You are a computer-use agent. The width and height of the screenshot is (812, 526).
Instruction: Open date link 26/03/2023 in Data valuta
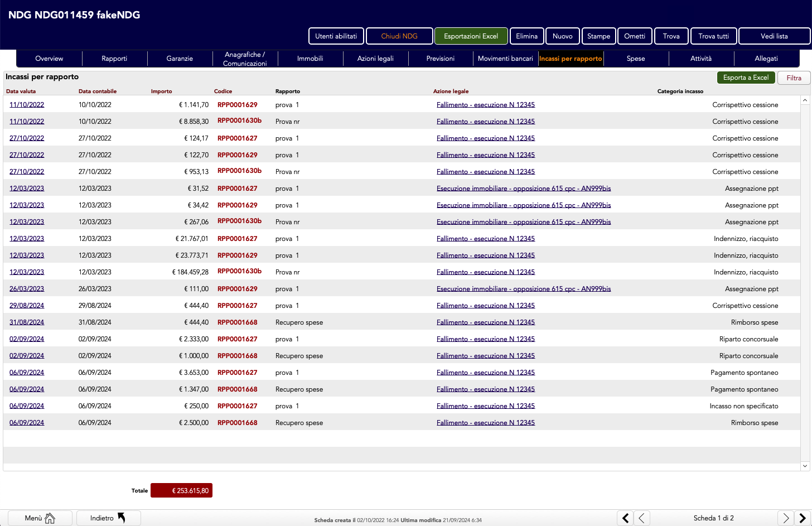pyautogui.click(x=27, y=289)
